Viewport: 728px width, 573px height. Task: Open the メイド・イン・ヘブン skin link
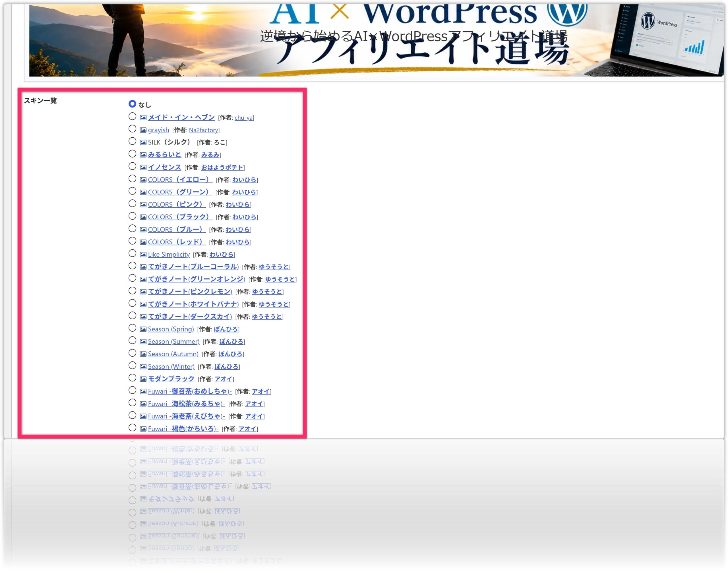click(x=181, y=117)
